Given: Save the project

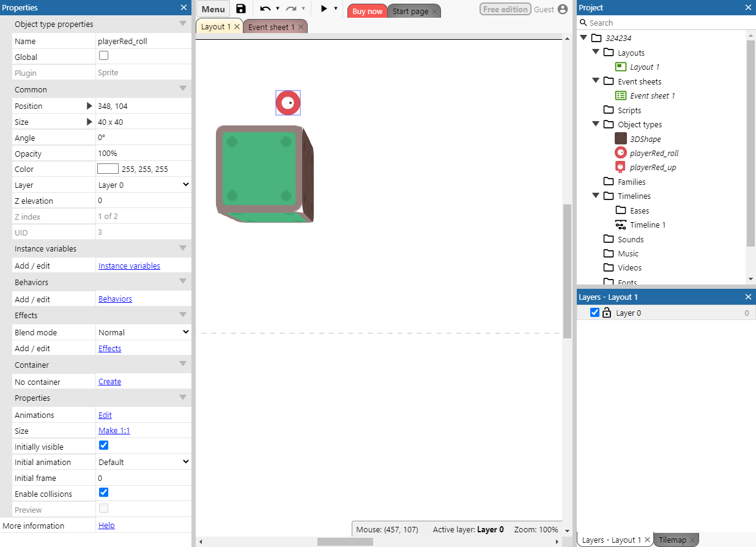Looking at the screenshot, I should 240,9.
